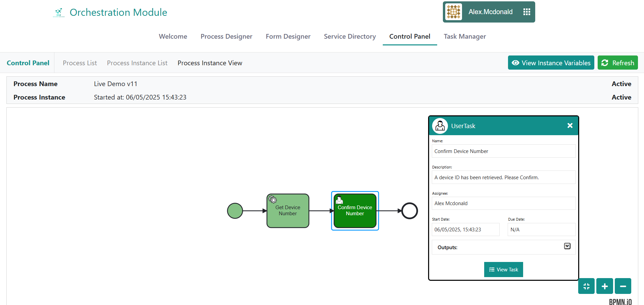Click the UserTask person icon in header

(440, 126)
